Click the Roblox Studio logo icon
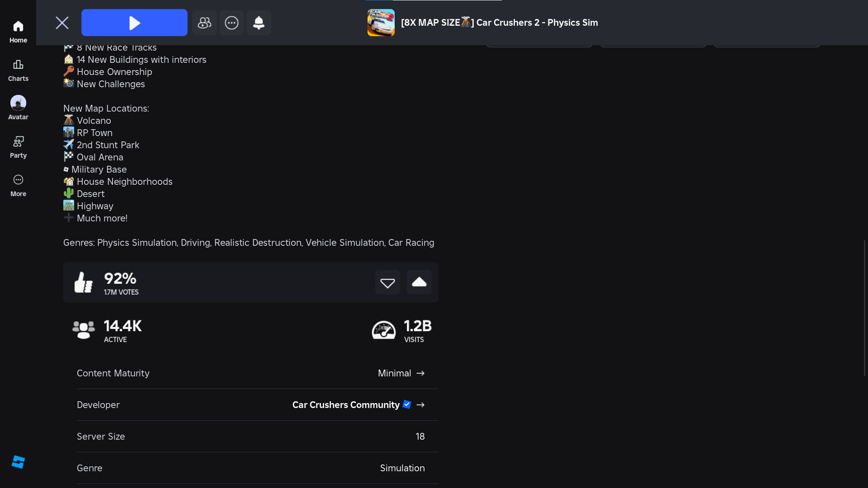The width and height of the screenshot is (868, 488). coord(18,462)
